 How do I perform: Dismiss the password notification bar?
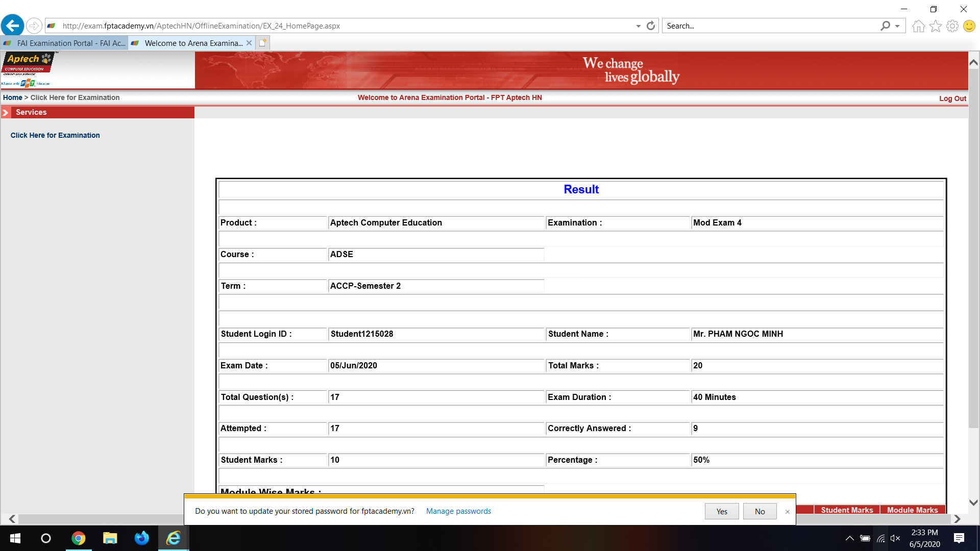(787, 511)
